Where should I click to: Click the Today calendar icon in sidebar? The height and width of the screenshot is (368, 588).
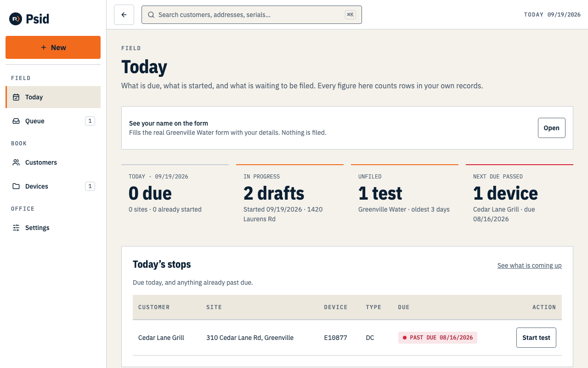(16, 97)
